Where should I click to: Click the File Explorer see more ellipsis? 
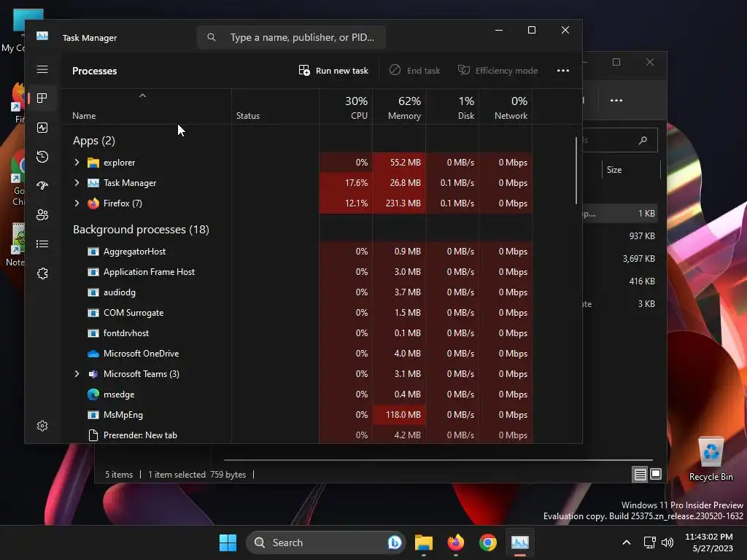tap(616, 101)
